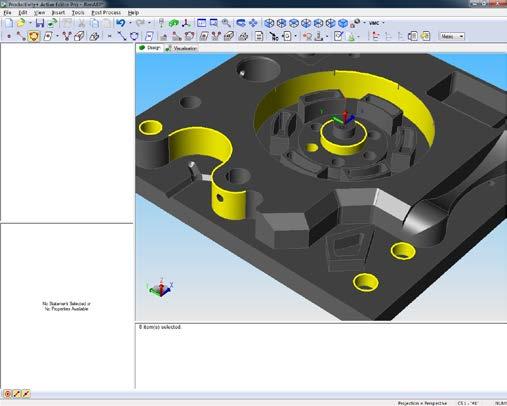Viewport: 507px width, 406px height.
Task: Select the blue rotate view icon
Action: (241, 23)
